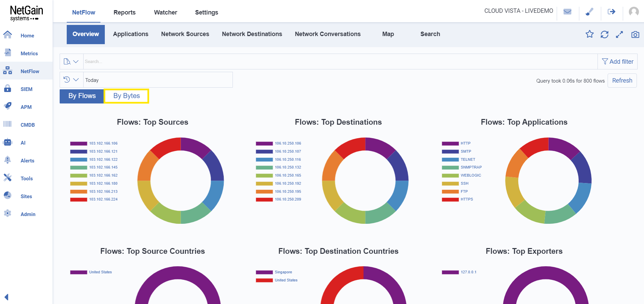This screenshot has height=304, width=644.
Task: Open the CMDB barcode icon
Action: pos(7,124)
